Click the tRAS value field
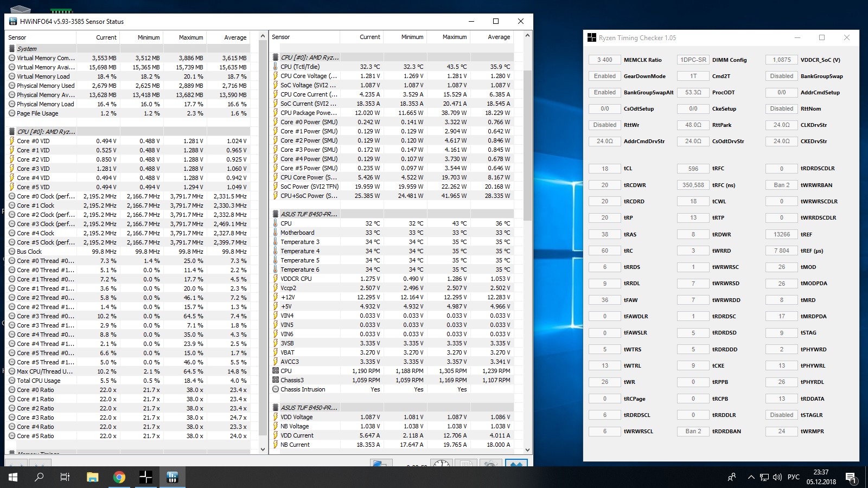This screenshot has height=488, width=868. (605, 234)
